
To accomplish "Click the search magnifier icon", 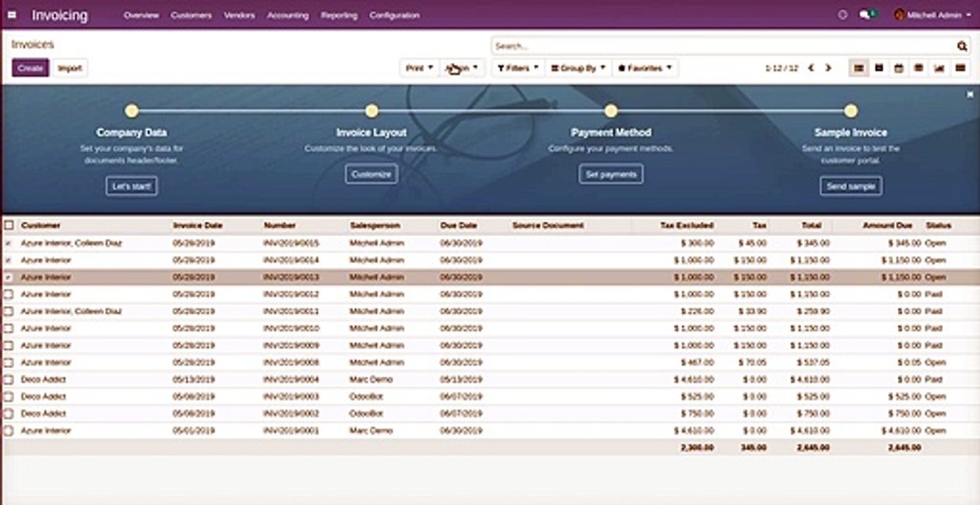I will pos(962,46).
